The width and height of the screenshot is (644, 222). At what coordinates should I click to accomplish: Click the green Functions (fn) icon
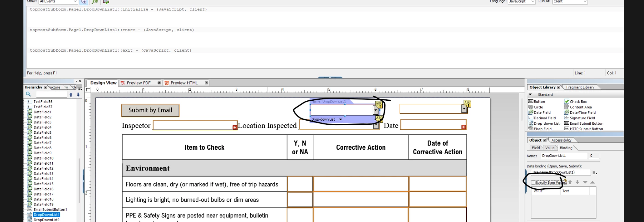95,2
